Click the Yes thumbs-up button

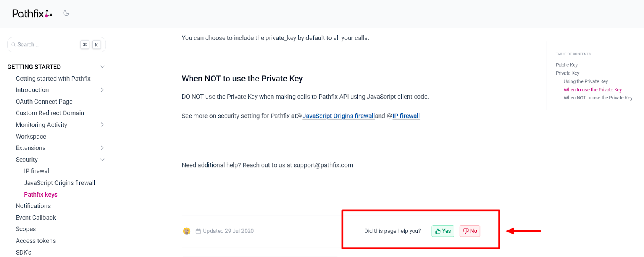coord(443,231)
